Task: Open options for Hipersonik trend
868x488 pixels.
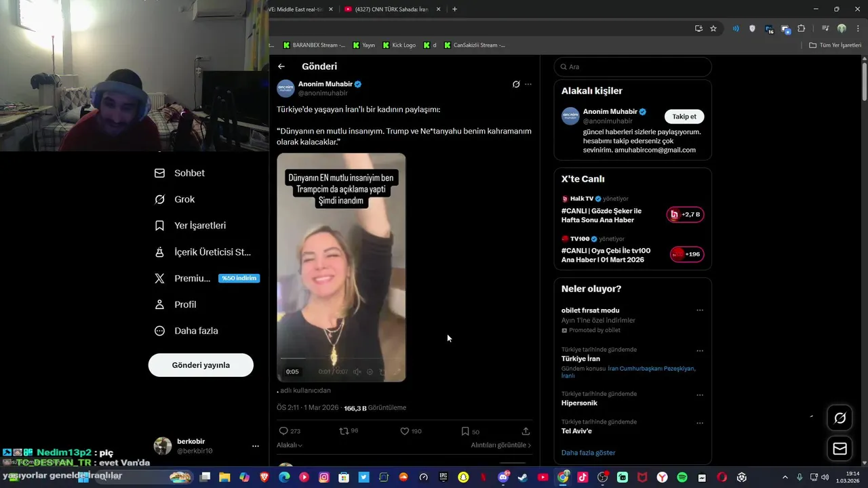Action: (x=700, y=395)
